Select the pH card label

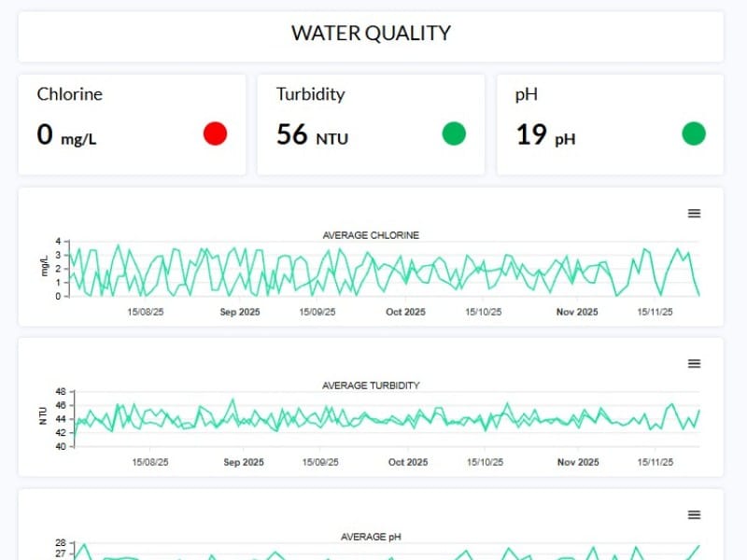[527, 94]
